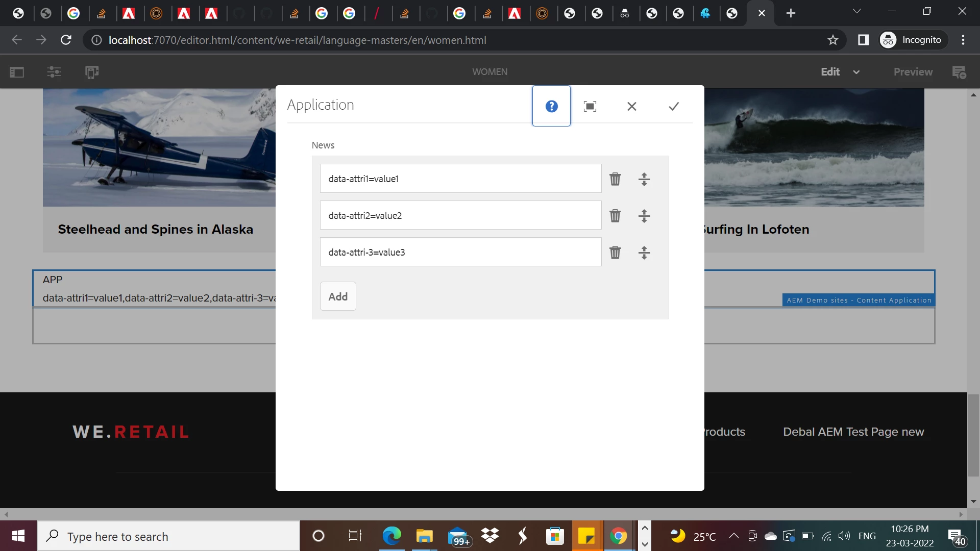Image resolution: width=980 pixels, height=551 pixels.
Task: Show hidden system tray icons
Action: pyautogui.click(x=733, y=536)
